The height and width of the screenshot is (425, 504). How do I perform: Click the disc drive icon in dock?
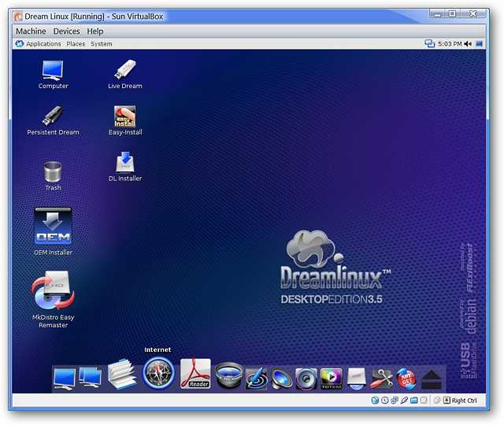coord(356,379)
